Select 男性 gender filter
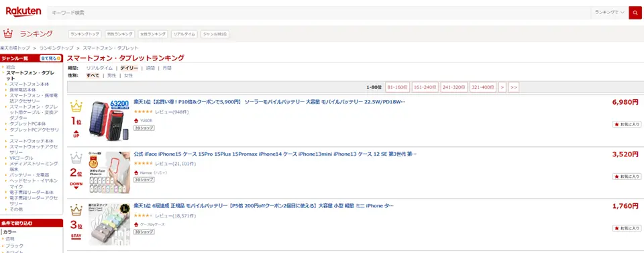Screen dimensions: 644x253 [111, 76]
